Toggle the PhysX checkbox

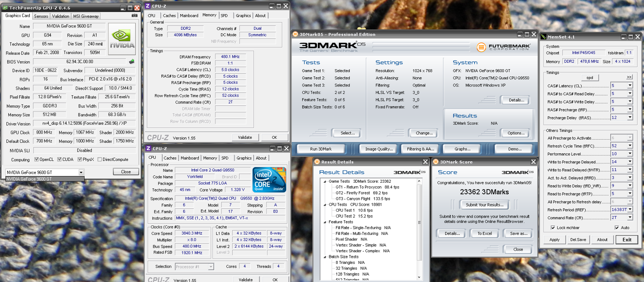pos(80,159)
